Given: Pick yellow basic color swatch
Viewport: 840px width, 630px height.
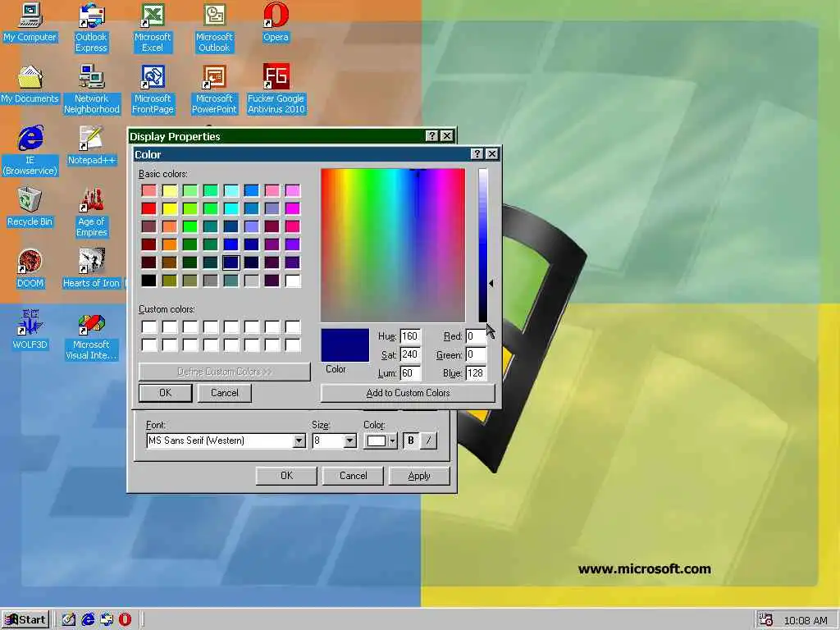Looking at the screenshot, I should tap(170, 208).
